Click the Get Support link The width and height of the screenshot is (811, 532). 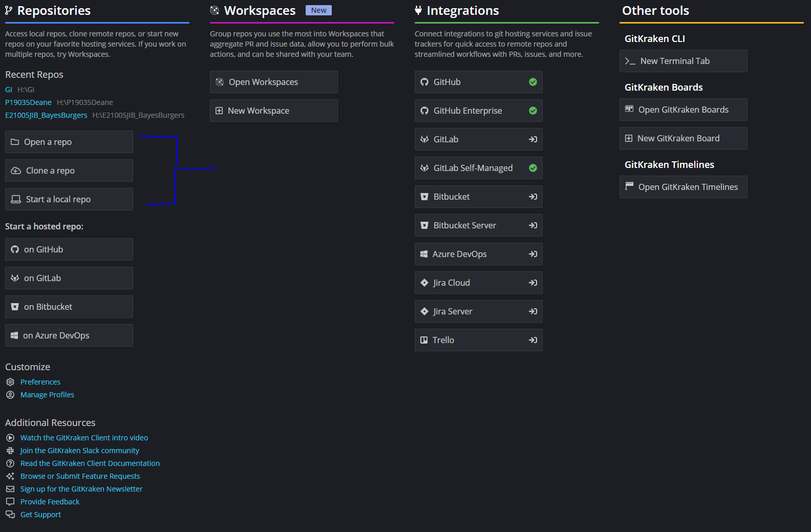pos(40,515)
